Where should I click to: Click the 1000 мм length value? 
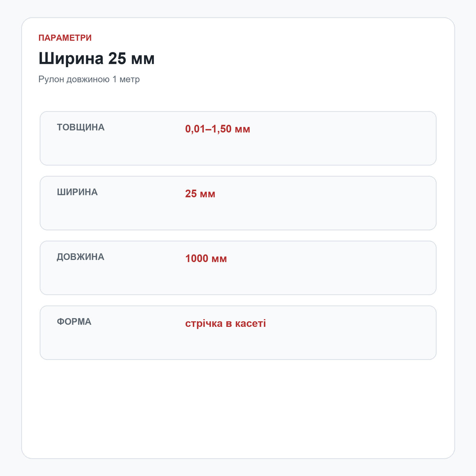tap(206, 259)
